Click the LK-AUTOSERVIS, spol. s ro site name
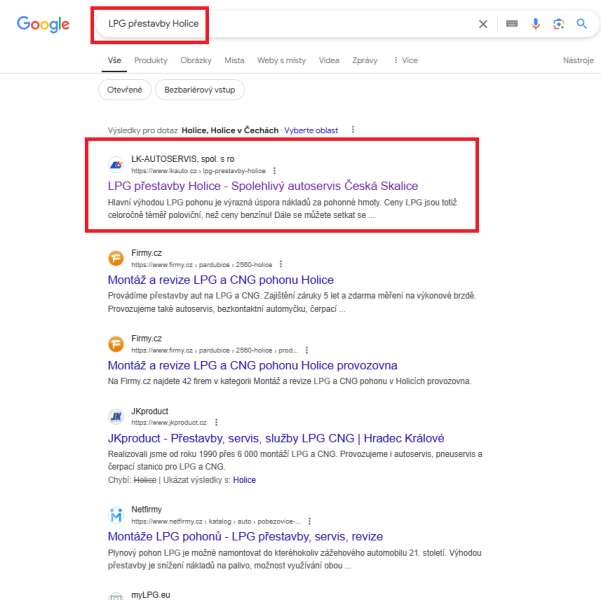This screenshot has height=600, width=601. click(x=182, y=159)
